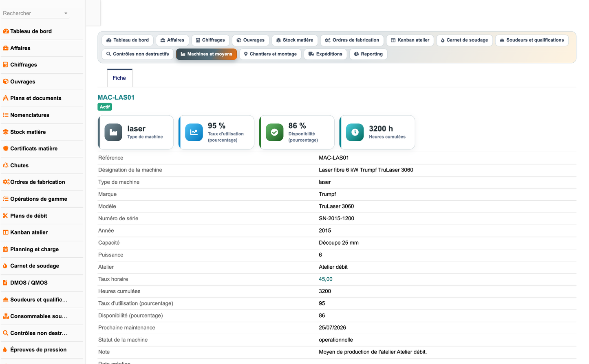Click the Statut value operationnelle
This screenshot has height=364, width=589.
pyautogui.click(x=336, y=340)
